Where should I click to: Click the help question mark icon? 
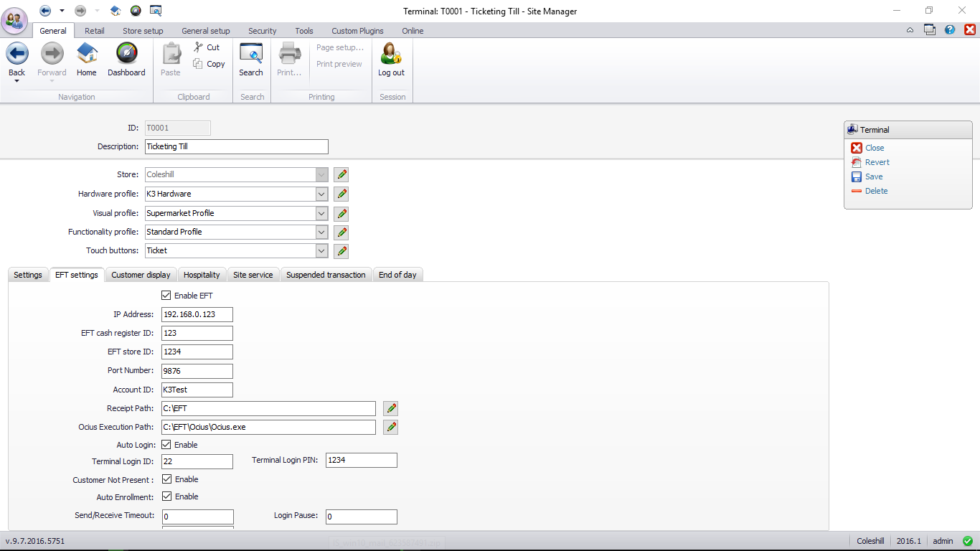[x=950, y=30]
